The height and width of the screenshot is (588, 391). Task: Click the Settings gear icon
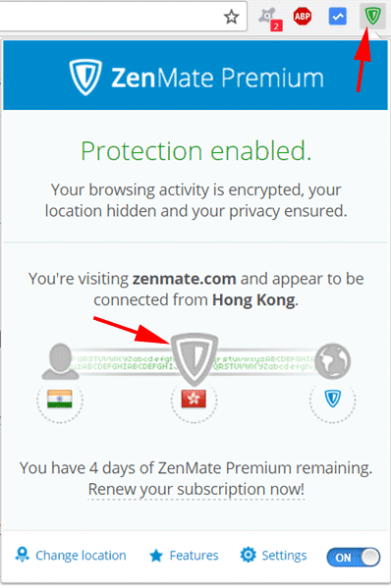point(248,555)
